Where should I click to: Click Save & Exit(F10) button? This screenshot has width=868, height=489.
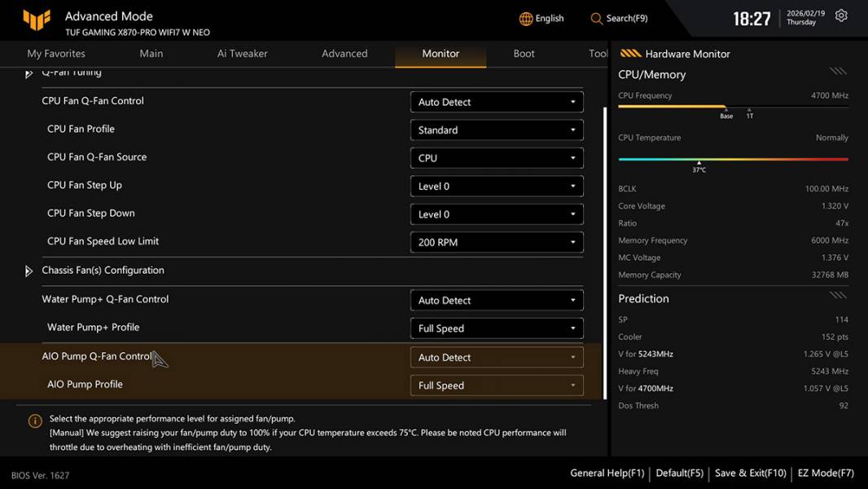pyautogui.click(x=750, y=474)
